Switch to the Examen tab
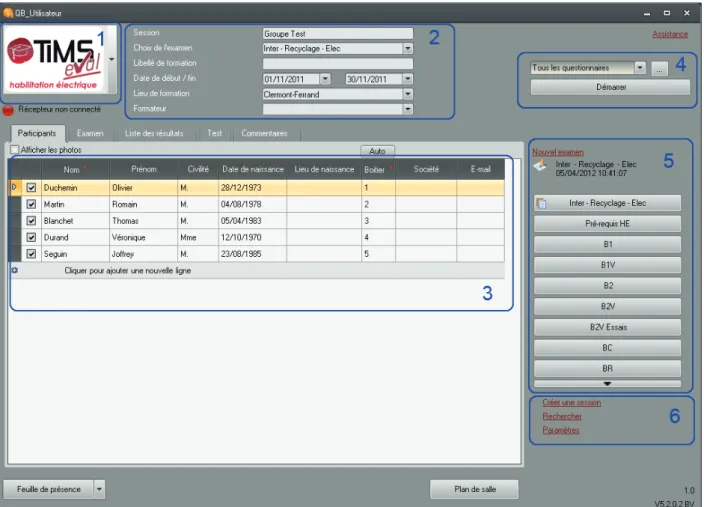704x507 pixels. (x=90, y=133)
